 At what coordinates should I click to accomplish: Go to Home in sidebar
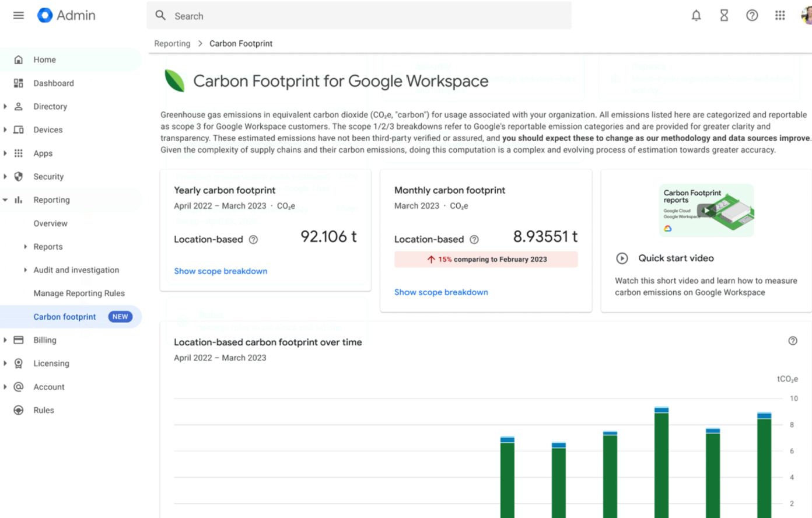point(71,60)
